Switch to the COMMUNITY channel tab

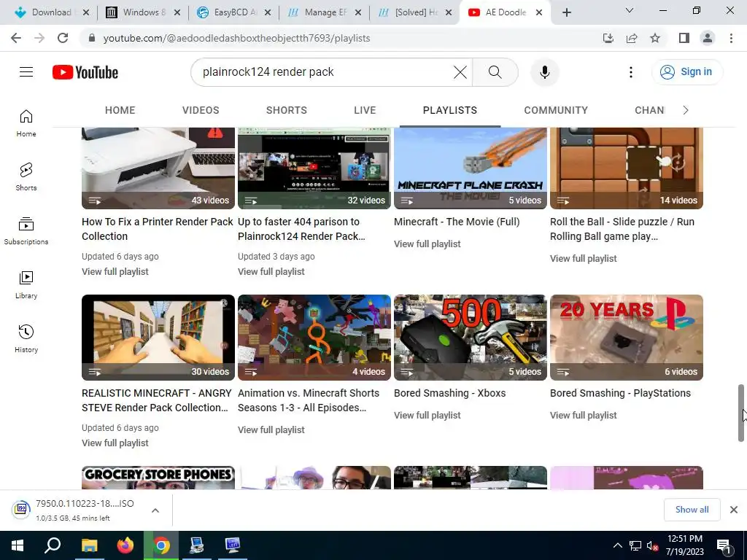[x=556, y=111]
